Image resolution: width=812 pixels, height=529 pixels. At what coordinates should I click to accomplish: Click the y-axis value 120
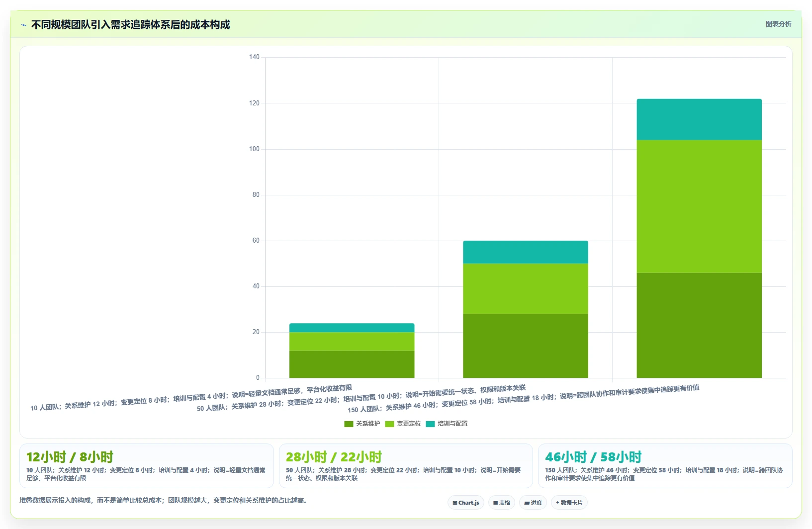pos(254,103)
